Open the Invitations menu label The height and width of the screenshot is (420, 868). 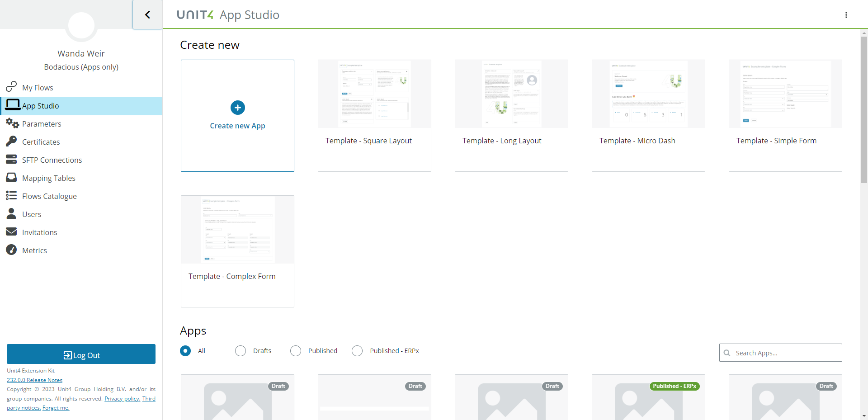click(x=40, y=232)
